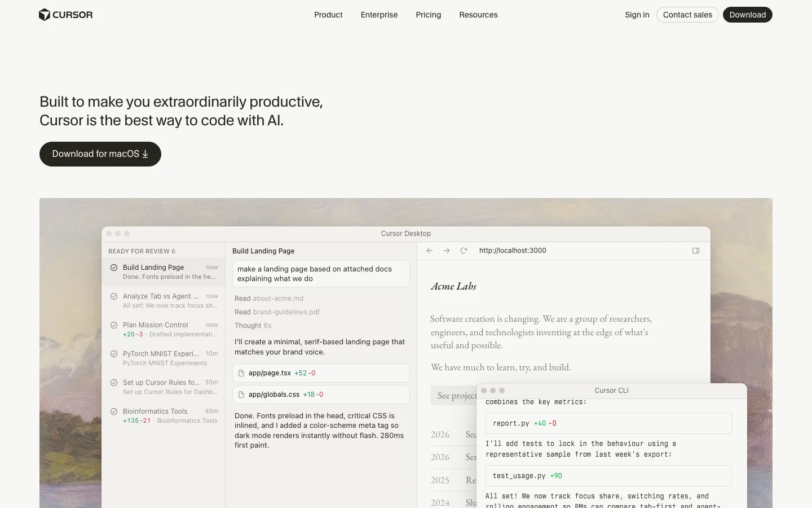The image size is (812, 508).
Task: Click the download arrow in Download for macOS
Action: pyautogui.click(x=145, y=154)
